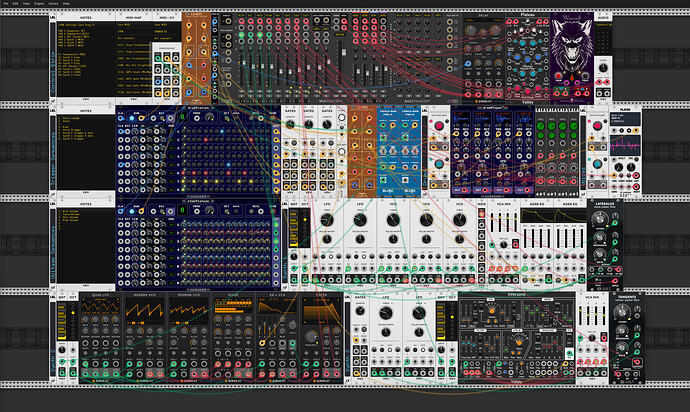Click the first large green button on the black four-channel module
The height and width of the screenshot is (412, 690).
coord(541,126)
